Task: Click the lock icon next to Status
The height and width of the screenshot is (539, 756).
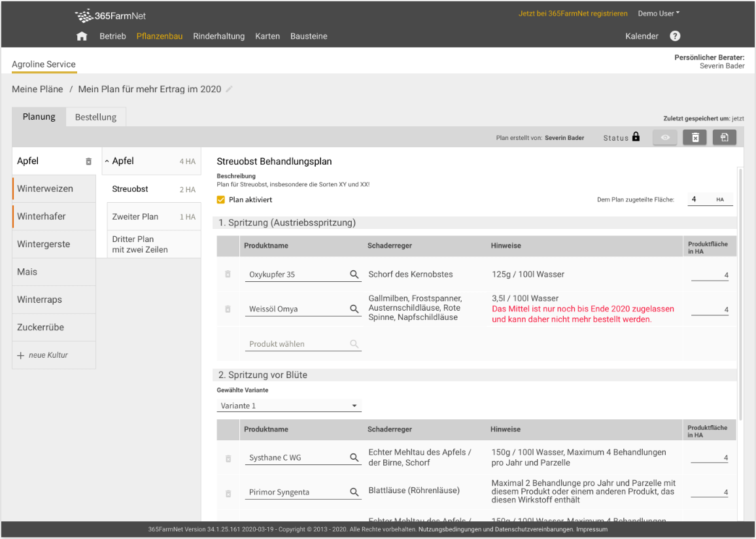Action: point(636,137)
